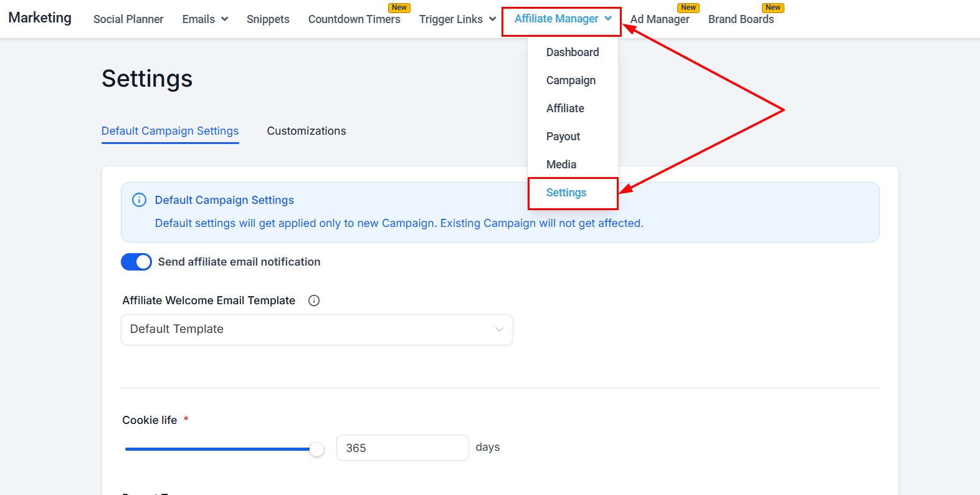
Task: Open the Social Planner page
Action: point(128,19)
